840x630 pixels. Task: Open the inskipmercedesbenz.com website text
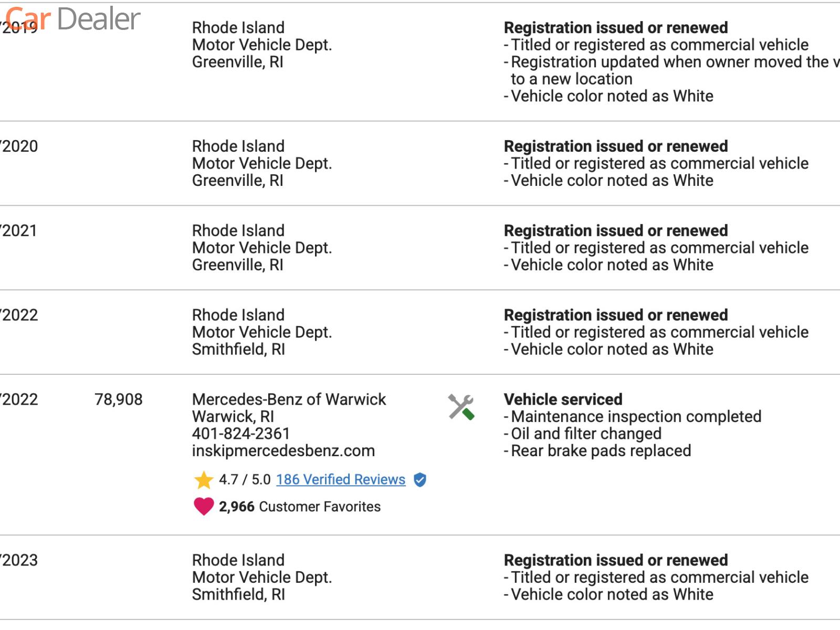click(283, 451)
